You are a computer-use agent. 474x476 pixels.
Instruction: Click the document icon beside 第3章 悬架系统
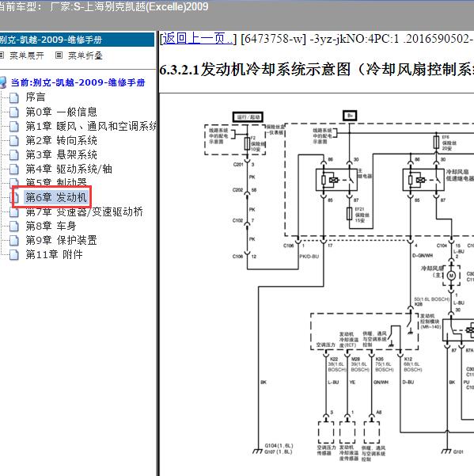coord(13,154)
